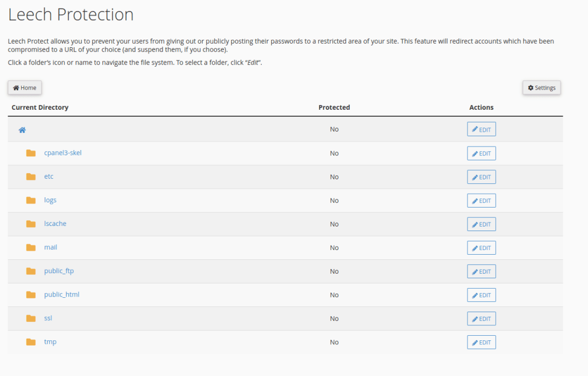Click the cpanel3-skel folder icon
This screenshot has width=588, height=376.
pos(31,153)
